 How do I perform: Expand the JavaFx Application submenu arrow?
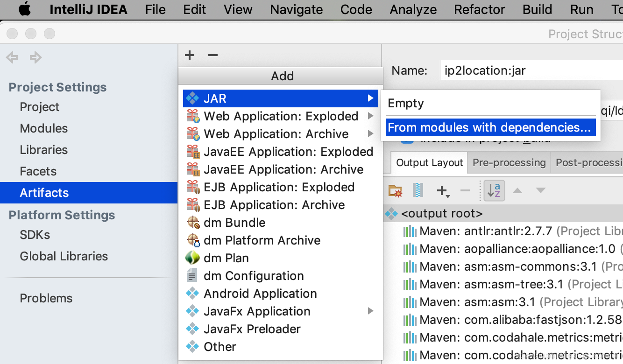tap(370, 311)
